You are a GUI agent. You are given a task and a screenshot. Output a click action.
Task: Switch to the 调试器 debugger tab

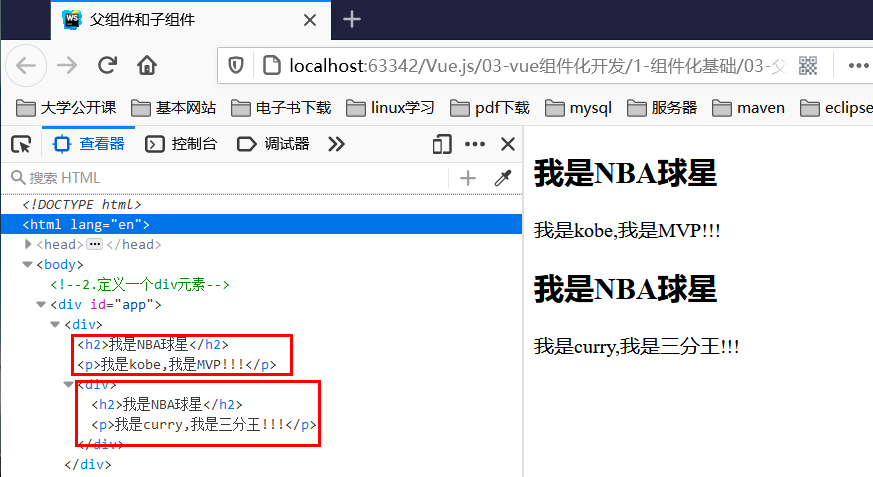tap(273, 144)
